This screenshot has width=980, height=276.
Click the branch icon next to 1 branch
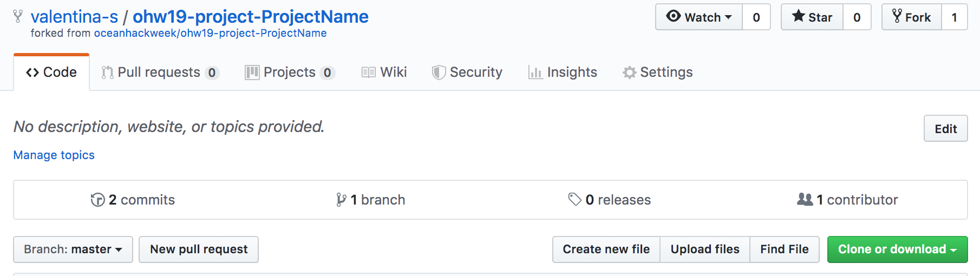pos(341,200)
